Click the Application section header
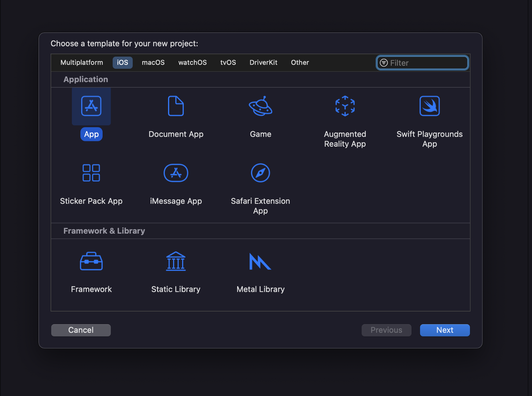The height and width of the screenshot is (396, 532). pos(86,79)
